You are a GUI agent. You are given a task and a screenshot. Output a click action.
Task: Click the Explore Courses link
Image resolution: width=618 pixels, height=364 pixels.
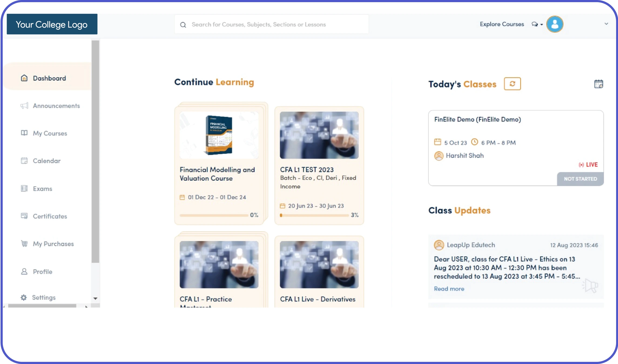tap(502, 24)
